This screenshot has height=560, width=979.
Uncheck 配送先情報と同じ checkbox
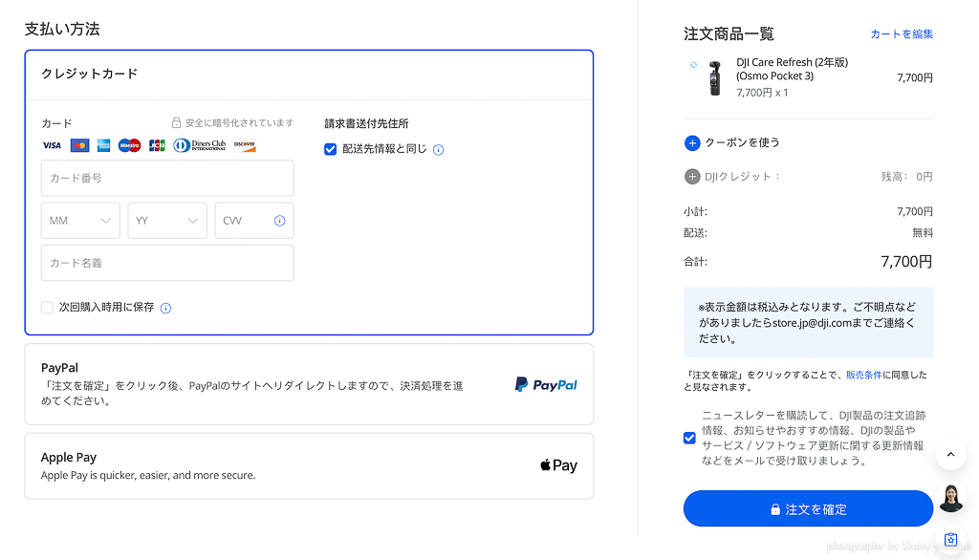pyautogui.click(x=330, y=149)
